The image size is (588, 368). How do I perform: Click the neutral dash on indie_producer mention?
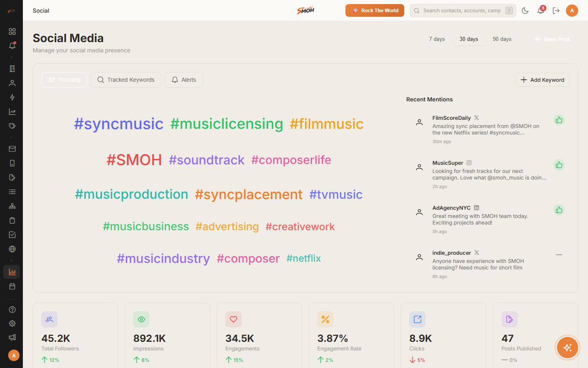pos(559,255)
